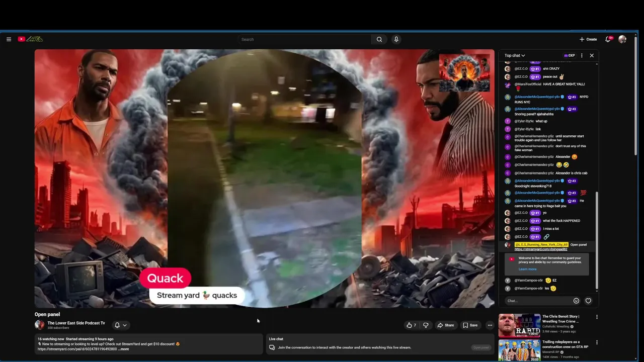Click the video title 'Open panel'
Screen dimensions: 644x362
pos(47,314)
